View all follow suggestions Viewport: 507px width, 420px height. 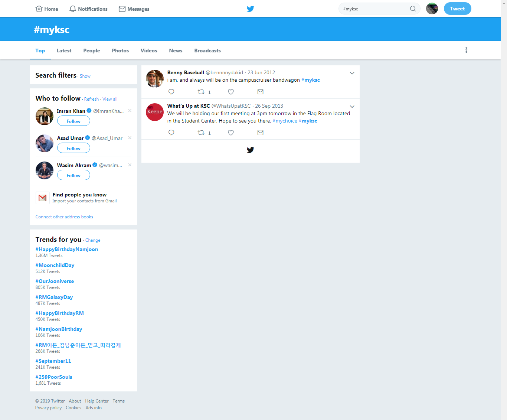tap(110, 99)
